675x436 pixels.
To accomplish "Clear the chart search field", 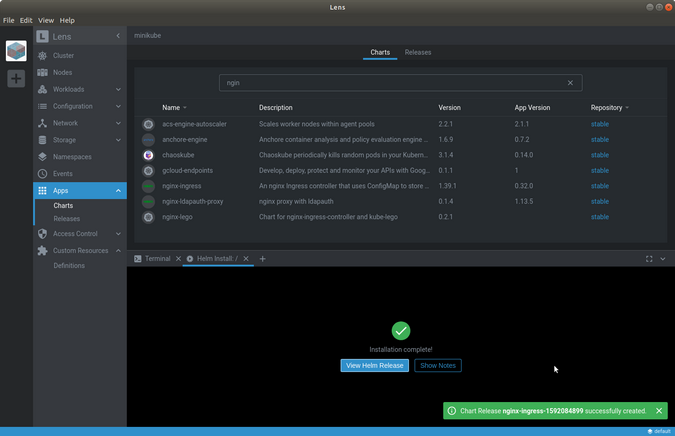I will click(x=571, y=83).
